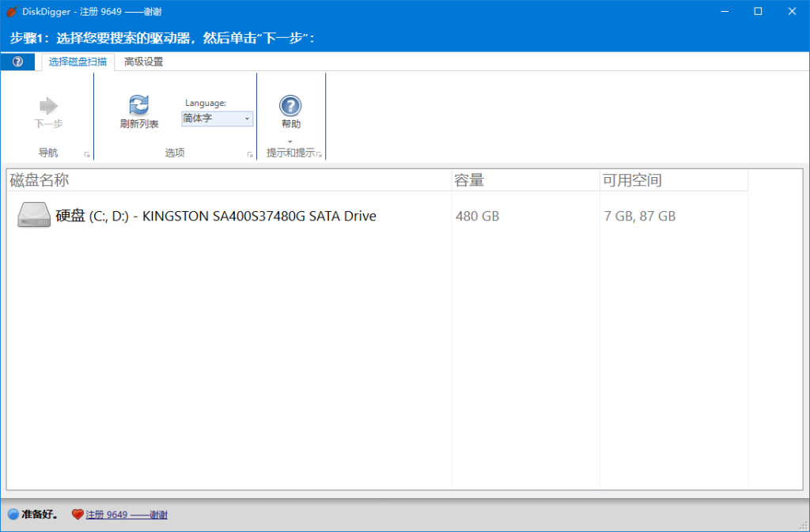The height and width of the screenshot is (532, 810).
Task: Click the 480 GB capacity cell
Action: [477, 217]
